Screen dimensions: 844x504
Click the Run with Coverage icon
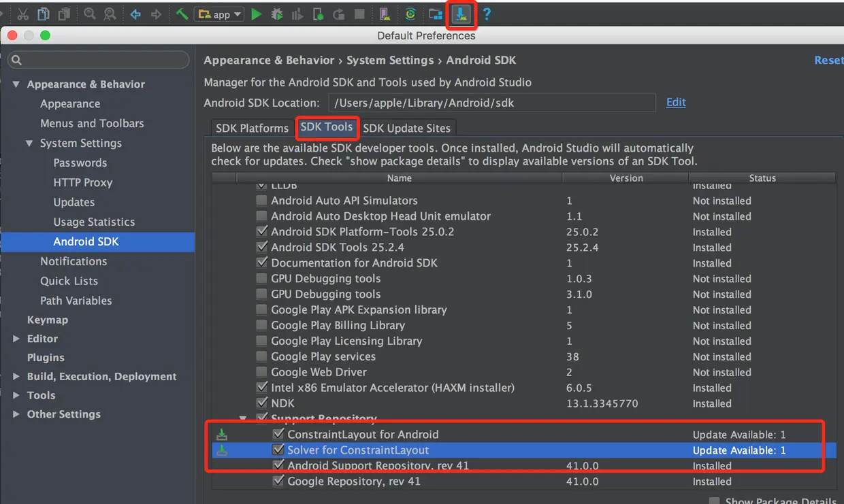point(297,14)
